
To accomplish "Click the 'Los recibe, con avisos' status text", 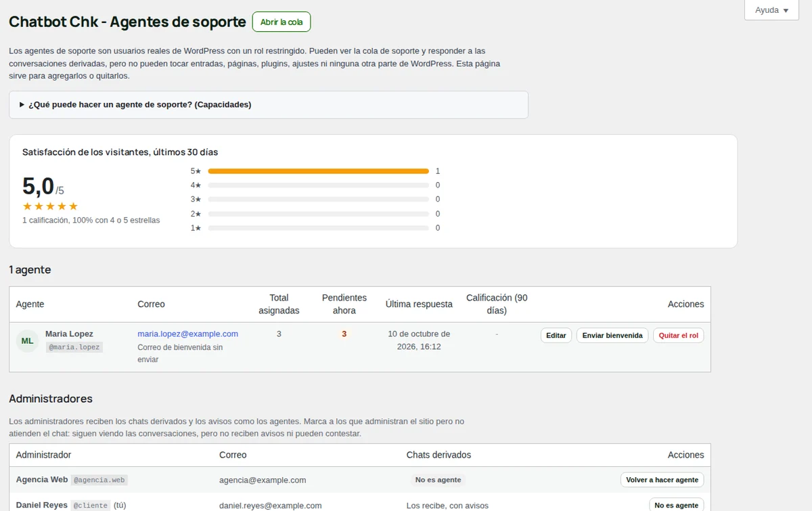I will pyautogui.click(x=447, y=506).
